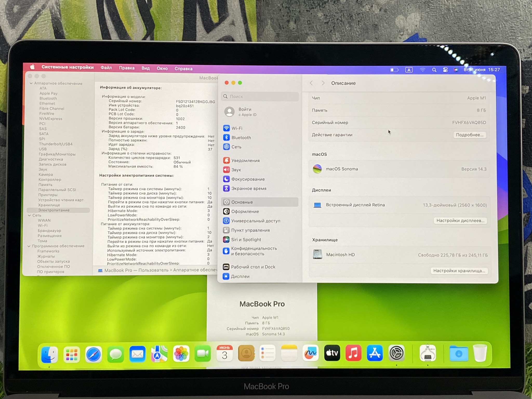Click the Spotlight search menu bar icon
Image resolution: width=532 pixels, height=399 pixels.
tap(434, 70)
